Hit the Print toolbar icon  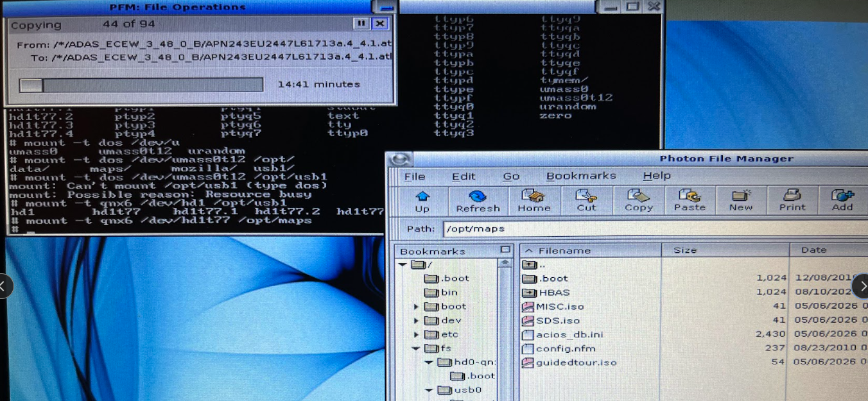click(792, 200)
